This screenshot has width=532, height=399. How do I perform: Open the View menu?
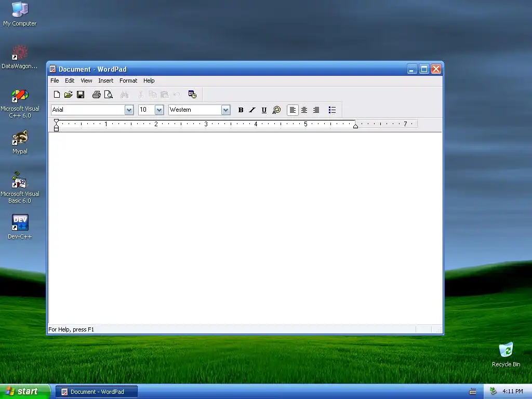(86, 81)
